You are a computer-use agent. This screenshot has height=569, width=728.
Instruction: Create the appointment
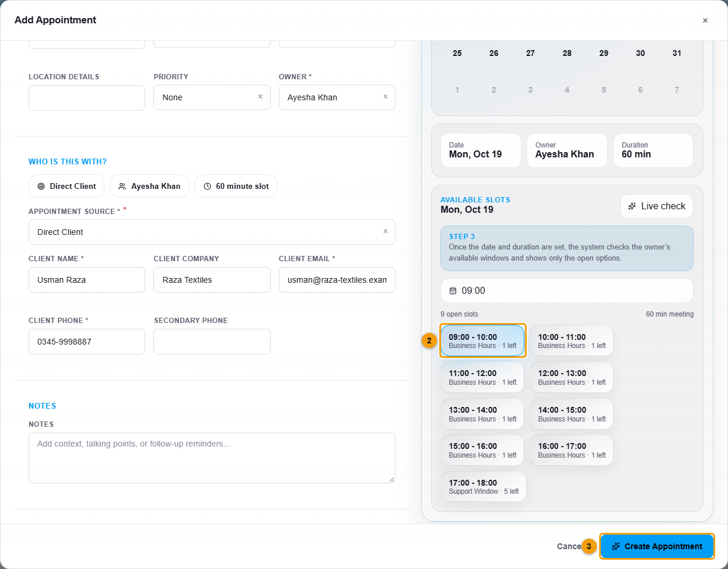point(657,546)
